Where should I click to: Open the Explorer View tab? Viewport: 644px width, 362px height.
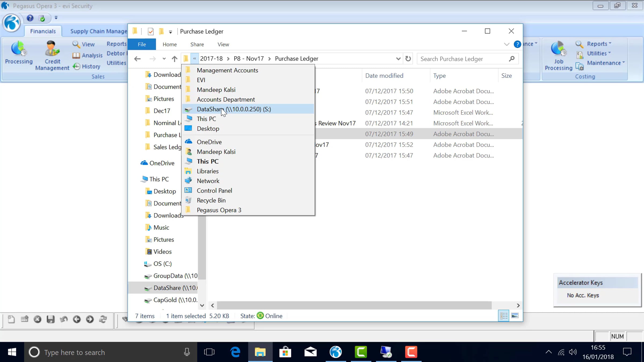pos(223,44)
